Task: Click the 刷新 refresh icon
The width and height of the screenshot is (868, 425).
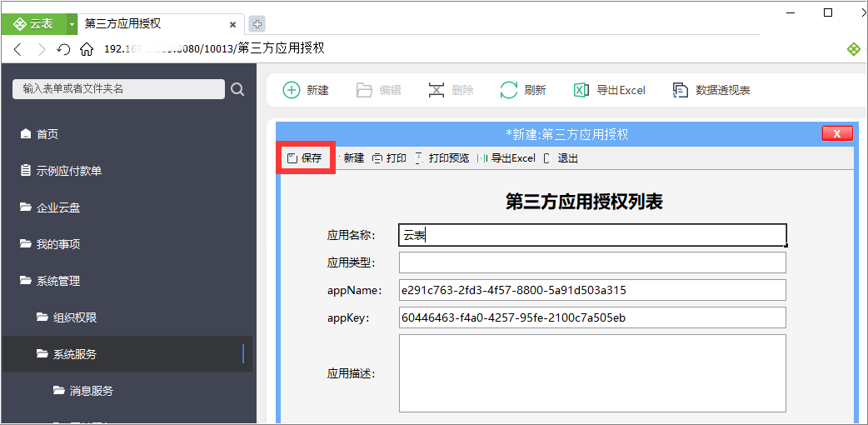Action: coord(509,90)
